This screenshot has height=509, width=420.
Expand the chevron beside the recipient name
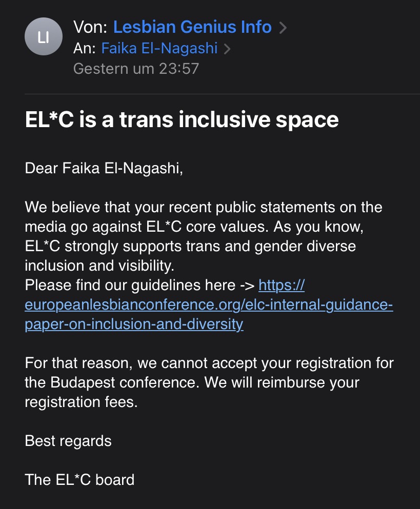pyautogui.click(x=227, y=49)
